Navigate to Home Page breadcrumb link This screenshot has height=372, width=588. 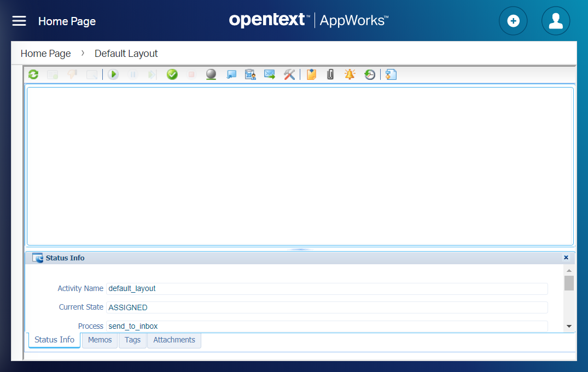pyautogui.click(x=45, y=53)
